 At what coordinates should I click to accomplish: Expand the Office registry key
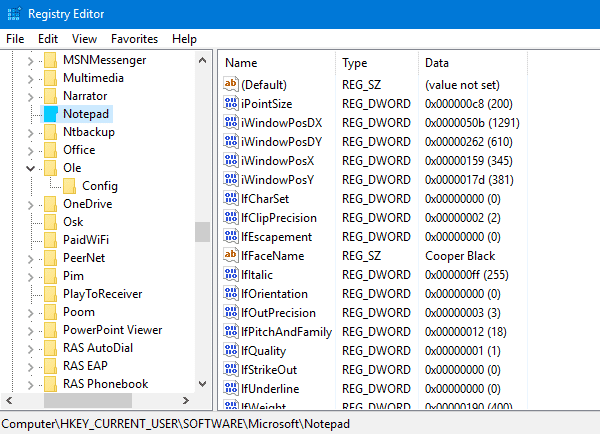[x=28, y=150]
